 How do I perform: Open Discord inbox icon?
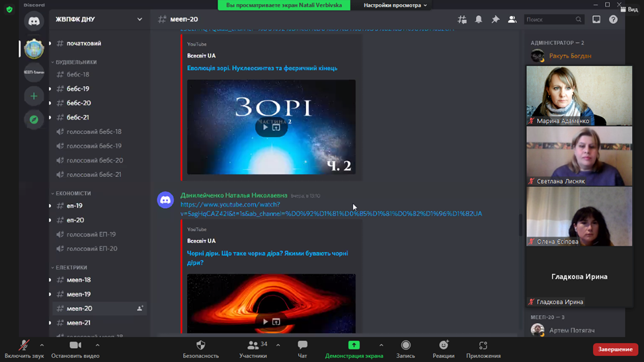pyautogui.click(x=596, y=19)
